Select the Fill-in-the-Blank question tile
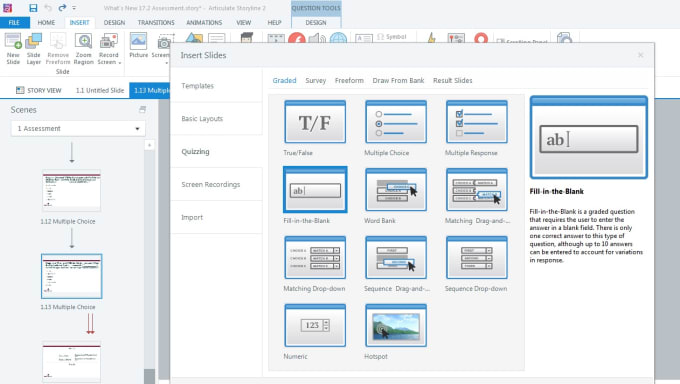This screenshot has height=384, width=680. [315, 190]
